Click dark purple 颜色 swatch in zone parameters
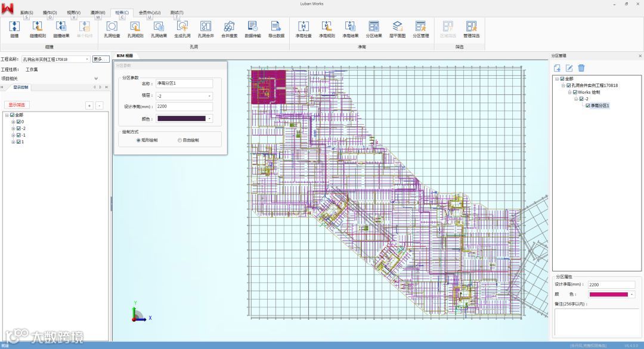The width and height of the screenshot is (644, 349). point(181,118)
